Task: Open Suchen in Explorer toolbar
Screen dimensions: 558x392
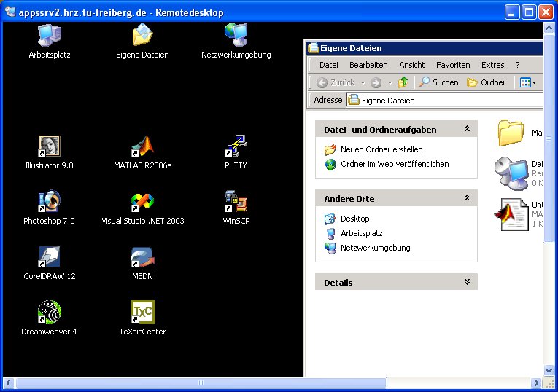Action: [x=439, y=82]
